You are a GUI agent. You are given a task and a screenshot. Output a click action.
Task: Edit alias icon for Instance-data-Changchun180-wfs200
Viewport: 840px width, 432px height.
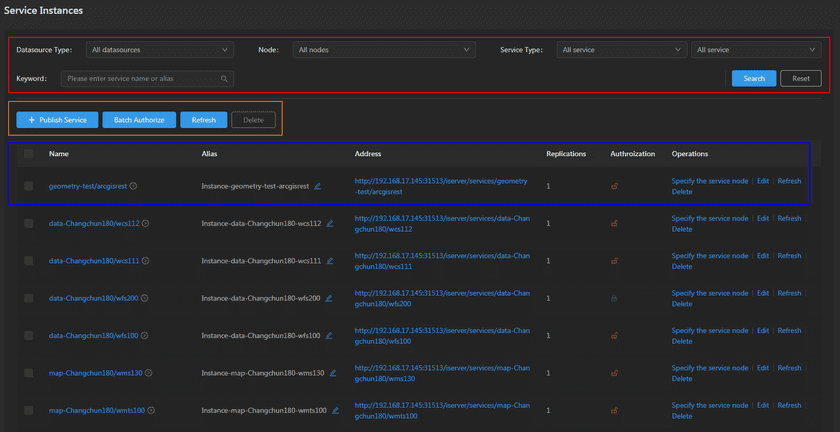click(x=330, y=298)
